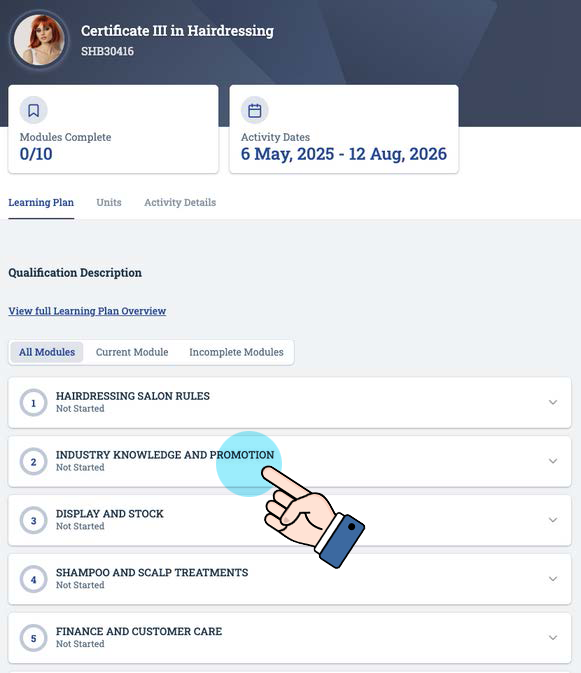Click the number 5 circle badge

click(x=33, y=638)
